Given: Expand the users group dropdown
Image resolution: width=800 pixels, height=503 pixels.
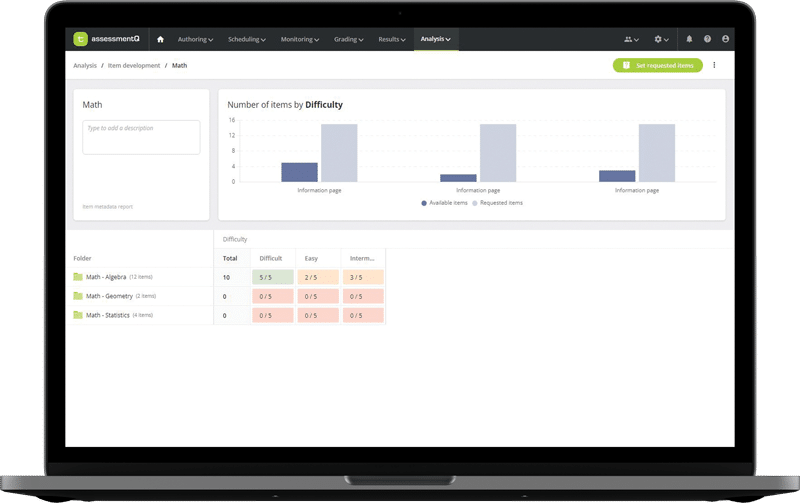Looking at the screenshot, I should pos(632,39).
